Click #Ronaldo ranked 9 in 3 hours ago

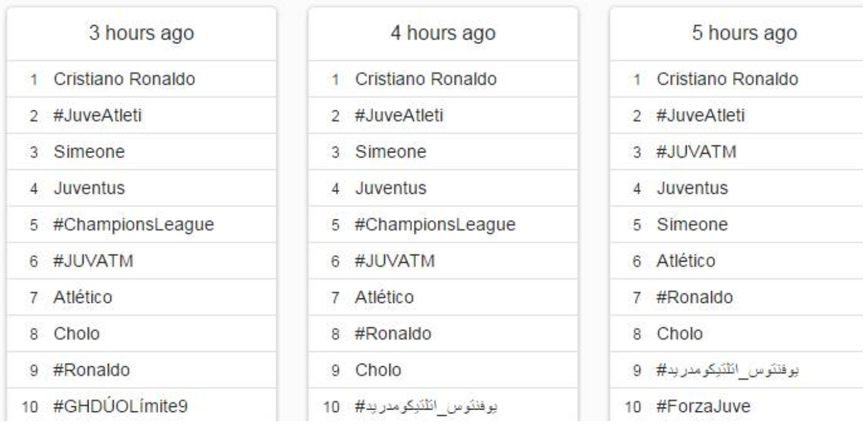pyautogui.click(x=92, y=370)
